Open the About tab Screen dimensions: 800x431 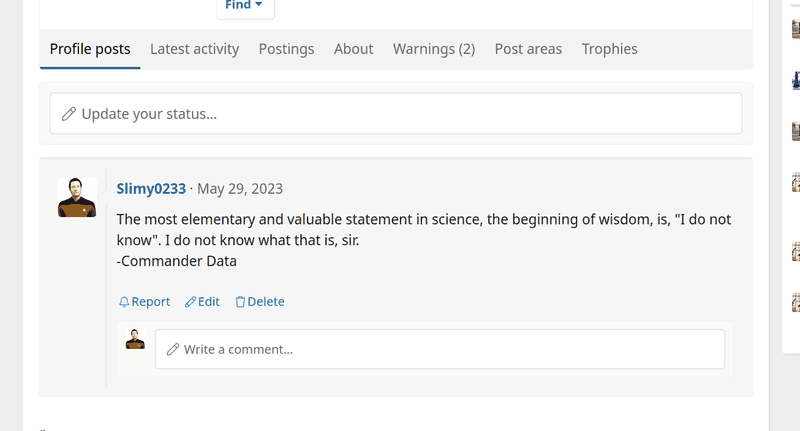click(x=353, y=49)
